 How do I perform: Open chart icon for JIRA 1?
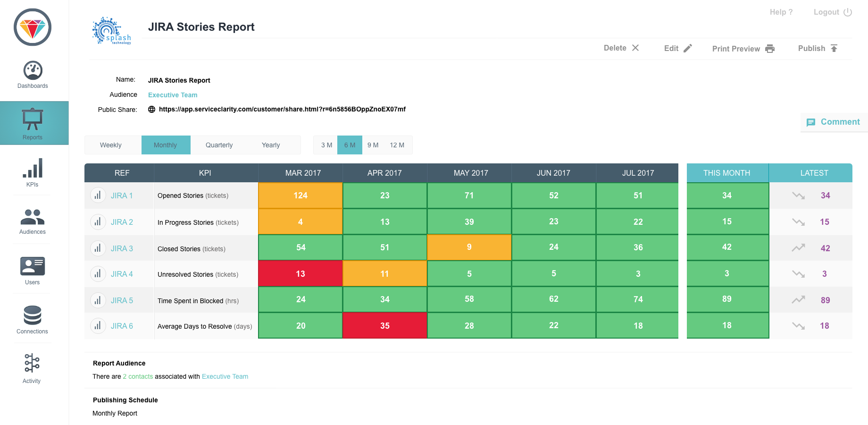coord(98,195)
